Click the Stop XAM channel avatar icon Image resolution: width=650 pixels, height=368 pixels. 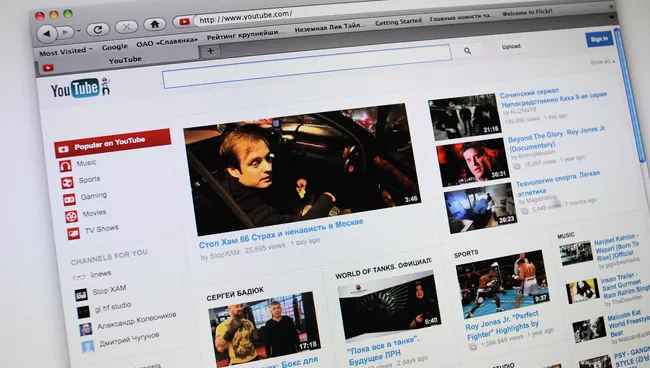tap(81, 295)
